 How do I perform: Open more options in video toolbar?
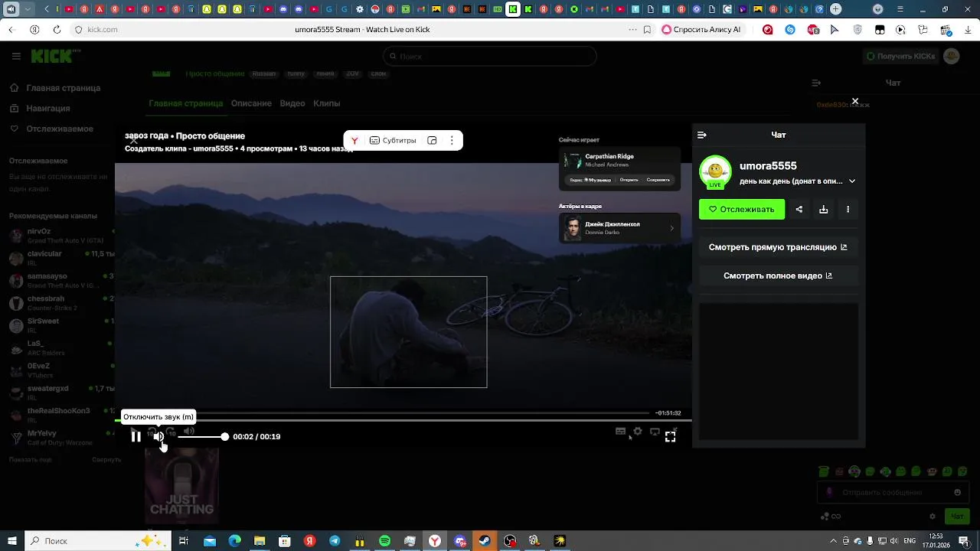coord(452,141)
